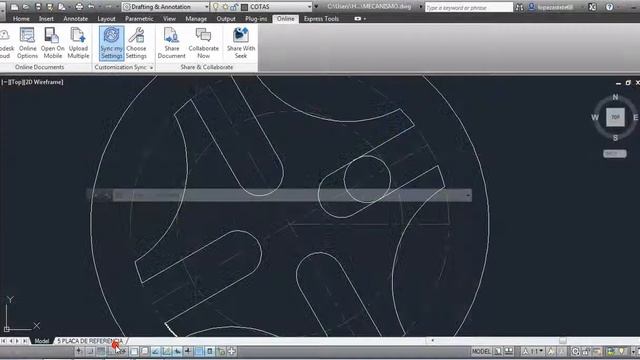This screenshot has height=360, width=640.
Task: Open the WCS dropdown below ViewCube
Action: coord(615,153)
